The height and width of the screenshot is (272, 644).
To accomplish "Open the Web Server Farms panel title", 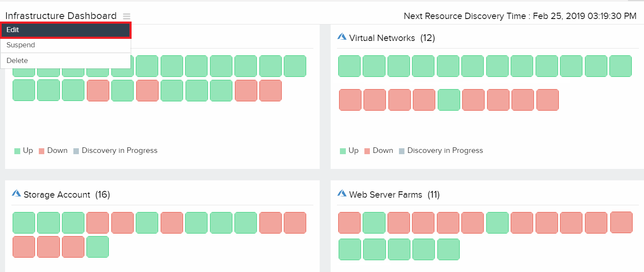I will point(385,195).
